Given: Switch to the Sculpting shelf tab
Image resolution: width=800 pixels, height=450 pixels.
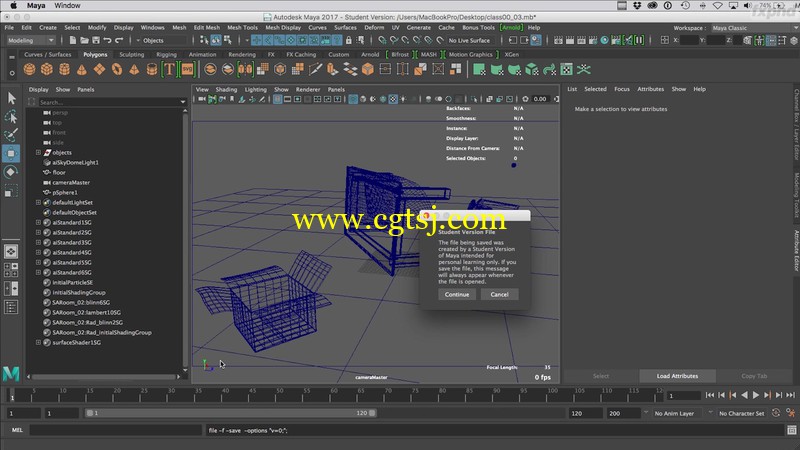Looking at the screenshot, I should pyautogui.click(x=132, y=54).
